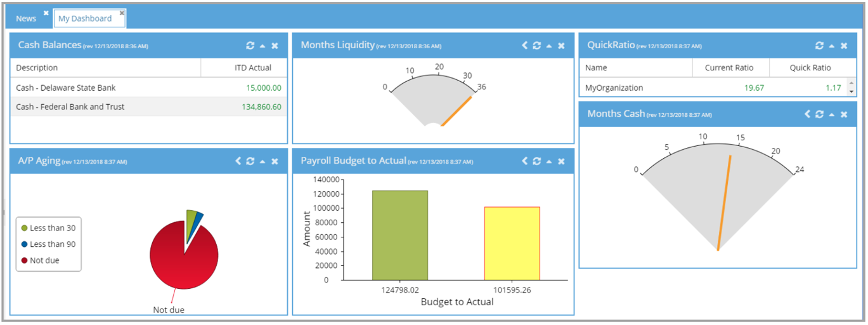
Task: Toggle Less than 90 legend item
Action: (48, 244)
